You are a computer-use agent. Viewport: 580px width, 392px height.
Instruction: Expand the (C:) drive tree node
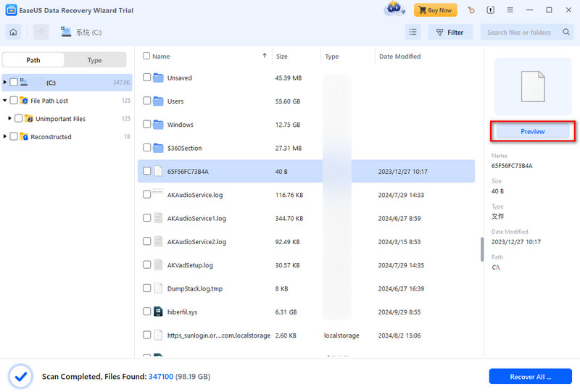tap(5, 83)
